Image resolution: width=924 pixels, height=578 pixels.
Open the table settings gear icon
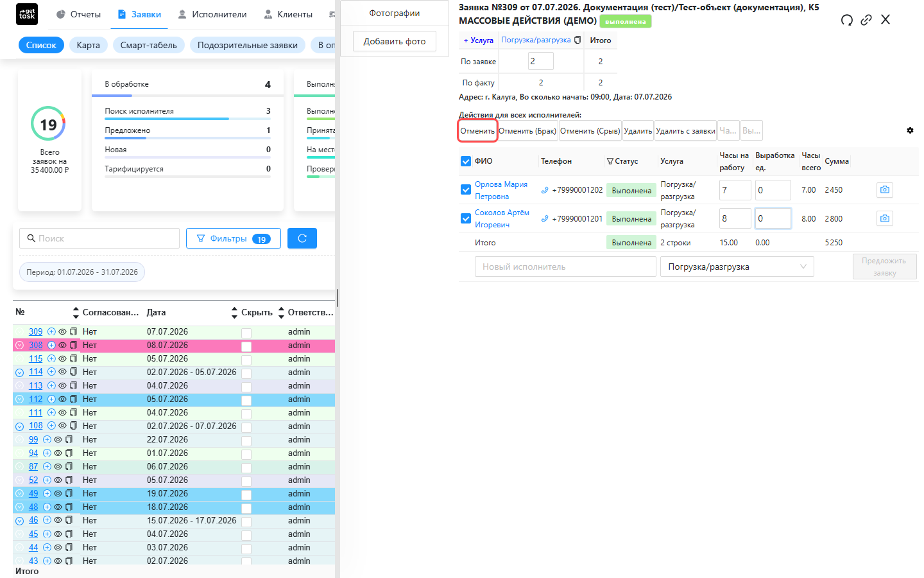click(x=910, y=130)
